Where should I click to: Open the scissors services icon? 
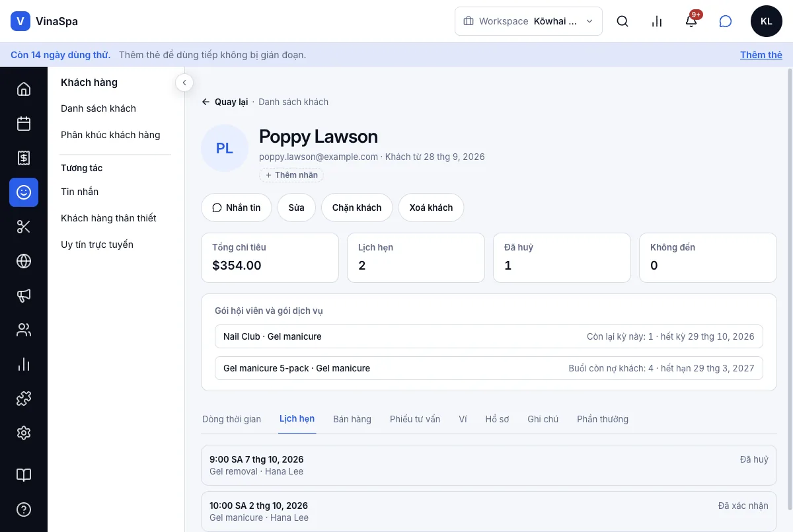coord(24,227)
